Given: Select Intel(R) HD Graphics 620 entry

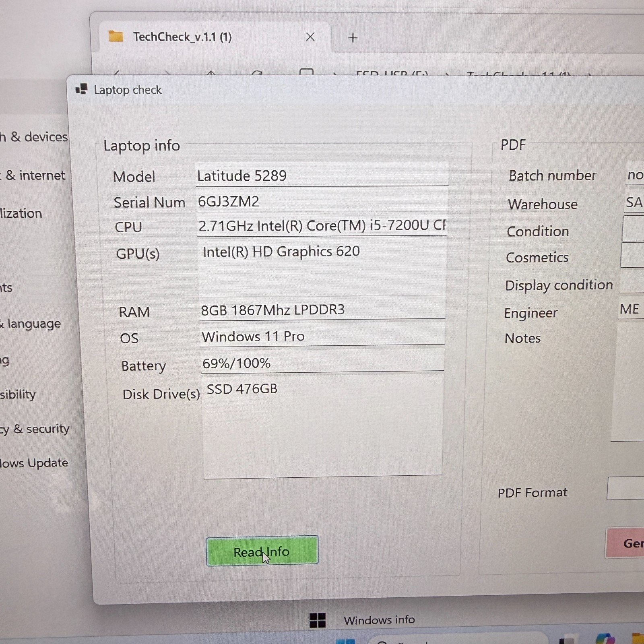Looking at the screenshot, I should click(x=281, y=252).
